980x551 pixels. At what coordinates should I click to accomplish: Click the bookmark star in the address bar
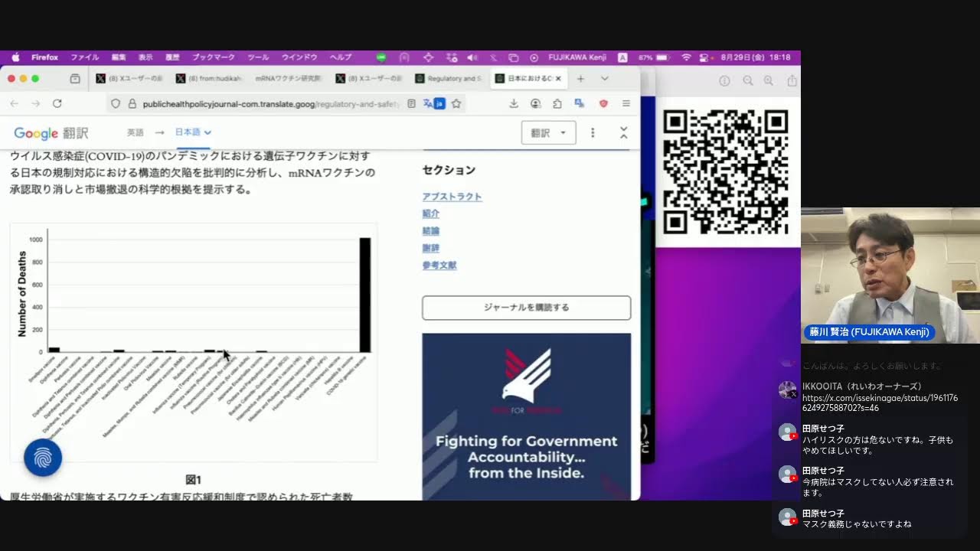coord(456,103)
